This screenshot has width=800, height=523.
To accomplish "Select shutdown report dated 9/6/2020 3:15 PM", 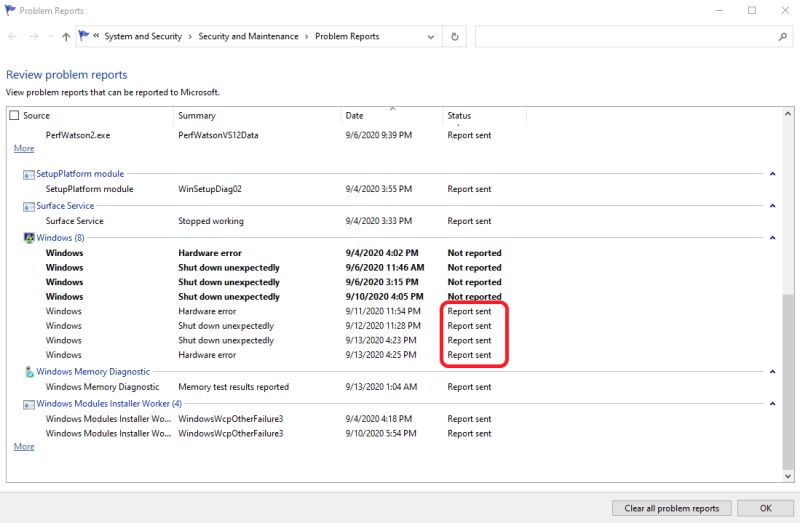I will [x=273, y=282].
